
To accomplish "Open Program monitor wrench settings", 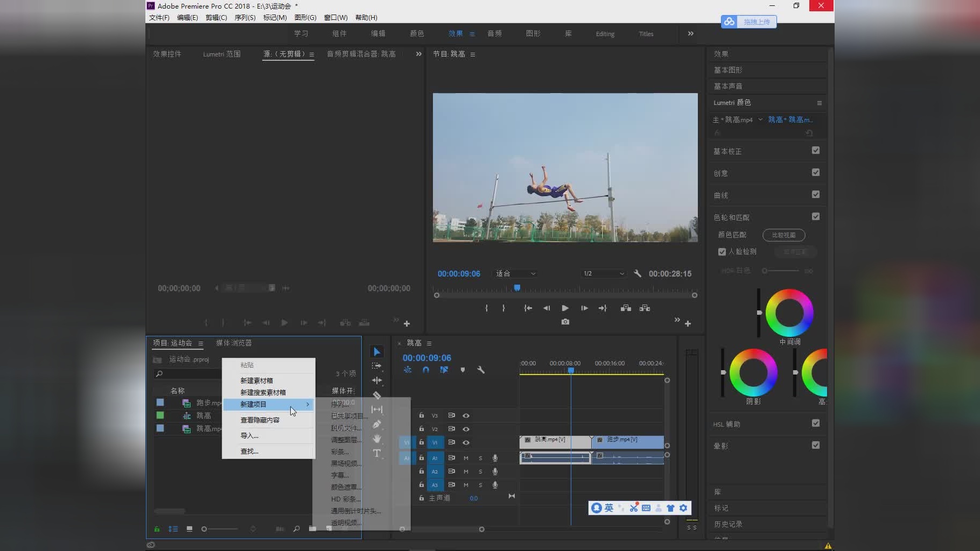I will 638,273.
